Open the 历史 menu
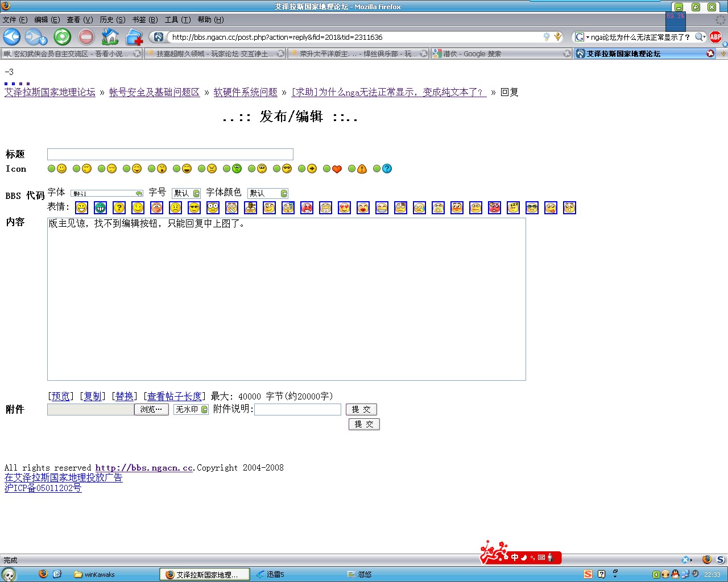The image size is (728, 582). point(113,19)
